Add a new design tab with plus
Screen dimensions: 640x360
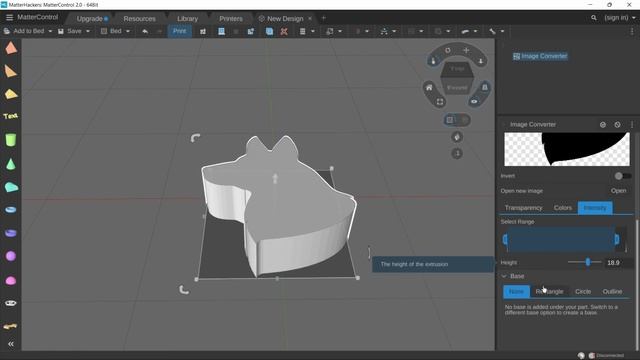point(323,18)
